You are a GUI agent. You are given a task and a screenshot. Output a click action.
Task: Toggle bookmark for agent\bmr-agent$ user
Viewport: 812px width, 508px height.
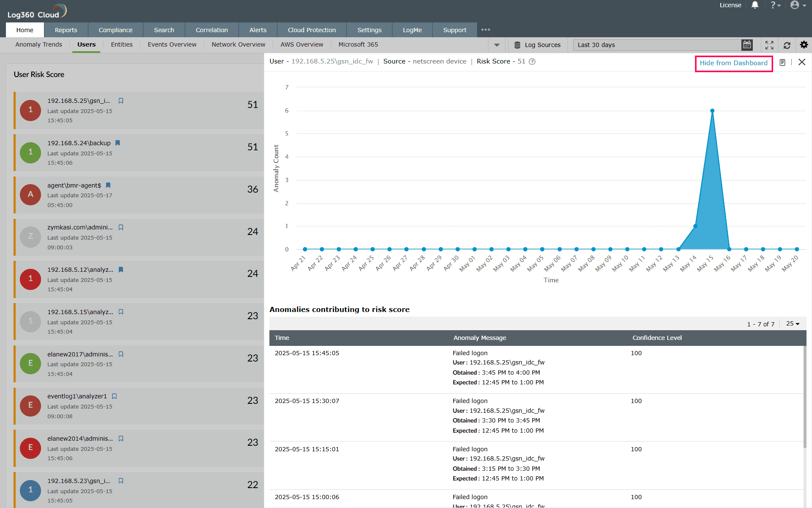pyautogui.click(x=108, y=185)
